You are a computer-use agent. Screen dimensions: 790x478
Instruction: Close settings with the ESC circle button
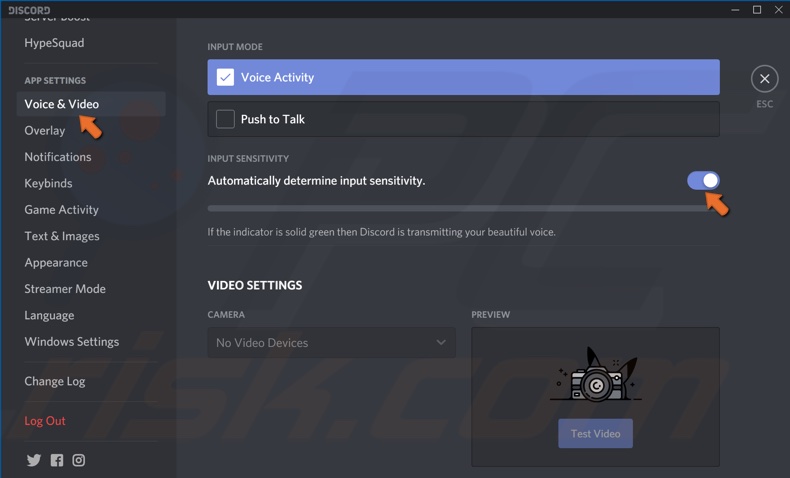[x=764, y=79]
